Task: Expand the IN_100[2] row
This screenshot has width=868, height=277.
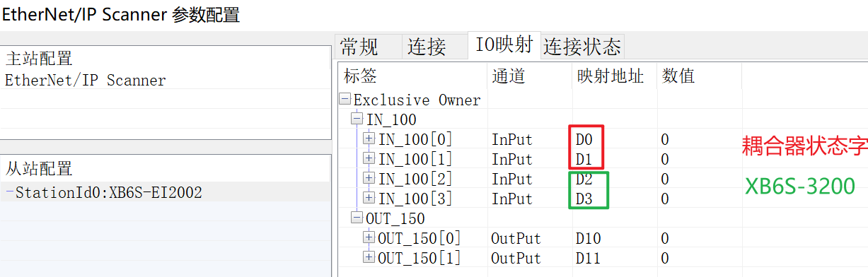Action: tap(369, 179)
